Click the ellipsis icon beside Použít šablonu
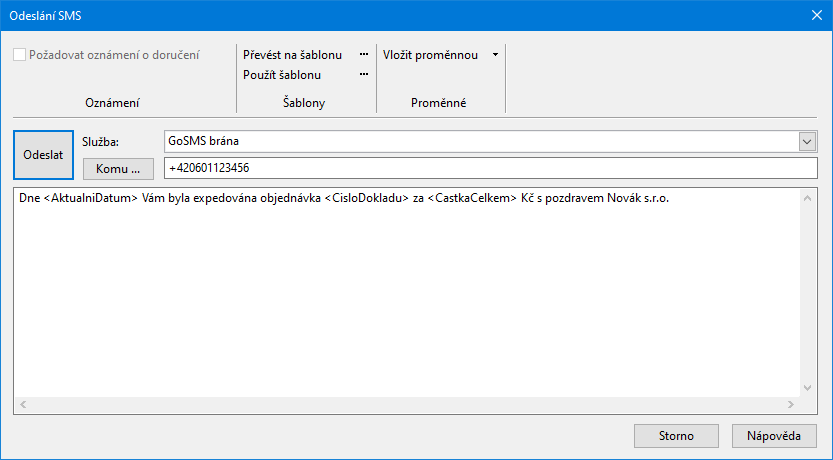833x460 pixels. point(364,75)
